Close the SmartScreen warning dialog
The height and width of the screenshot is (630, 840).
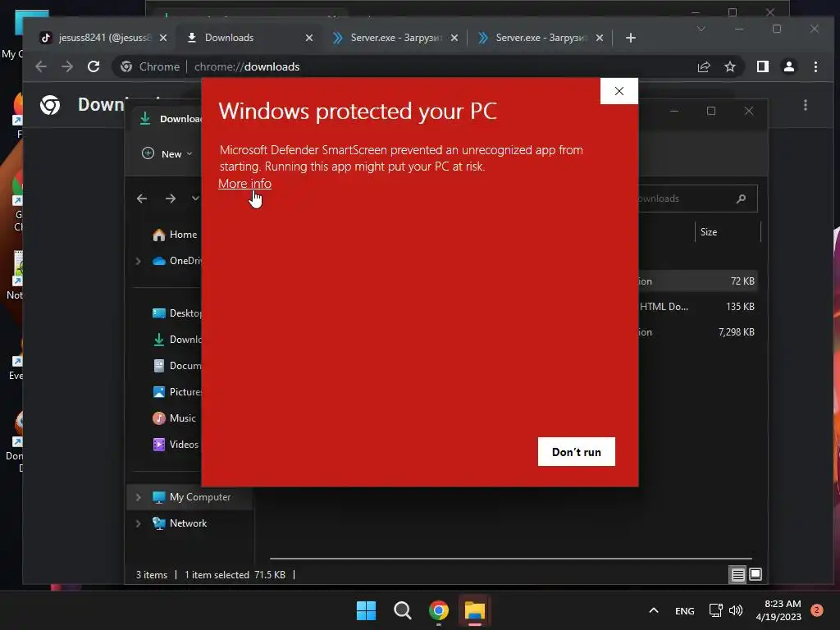(619, 91)
